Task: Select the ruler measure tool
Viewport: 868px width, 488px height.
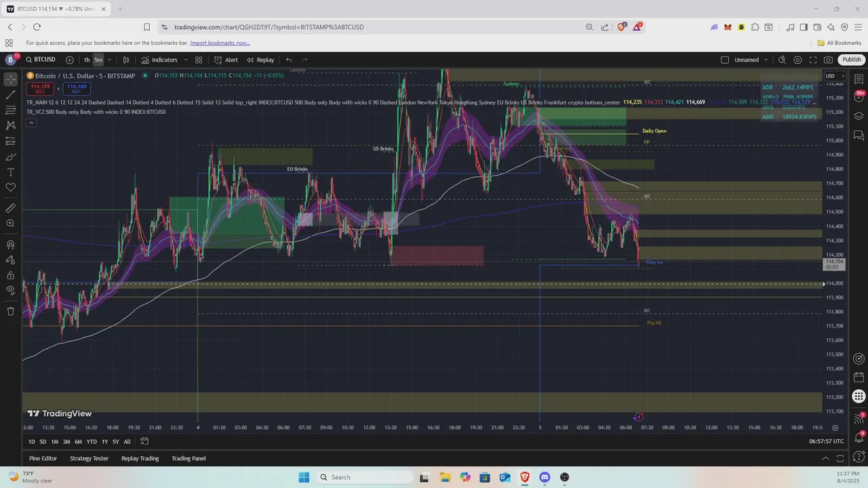Action: coord(11,208)
